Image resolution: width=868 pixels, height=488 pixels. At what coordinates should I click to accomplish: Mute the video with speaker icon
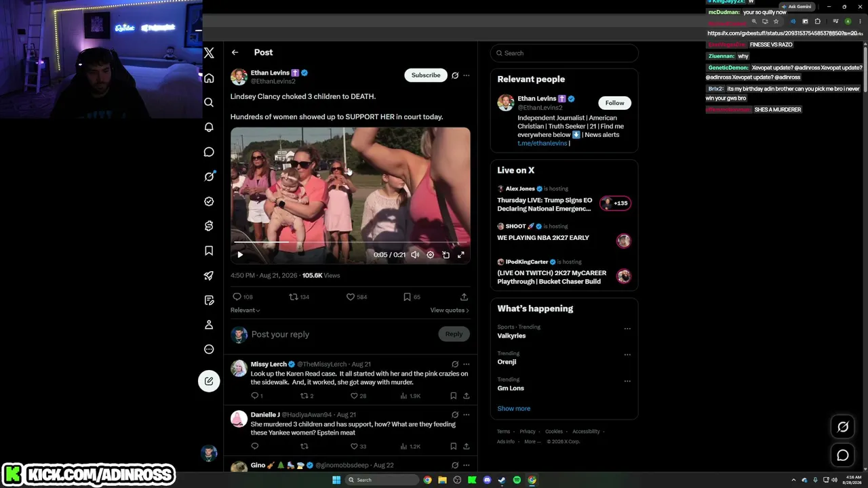click(x=415, y=255)
